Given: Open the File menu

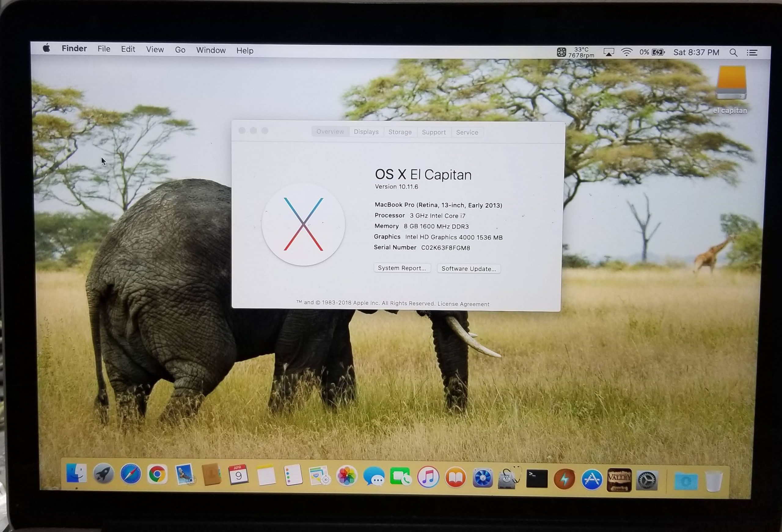Looking at the screenshot, I should click(104, 49).
